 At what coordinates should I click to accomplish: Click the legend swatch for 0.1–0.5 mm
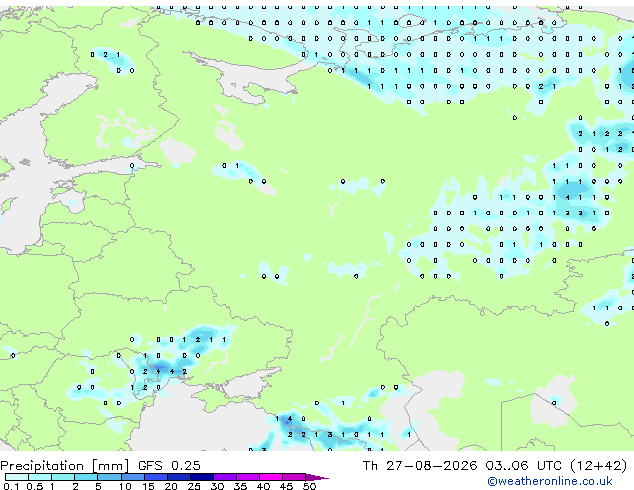tap(17, 477)
